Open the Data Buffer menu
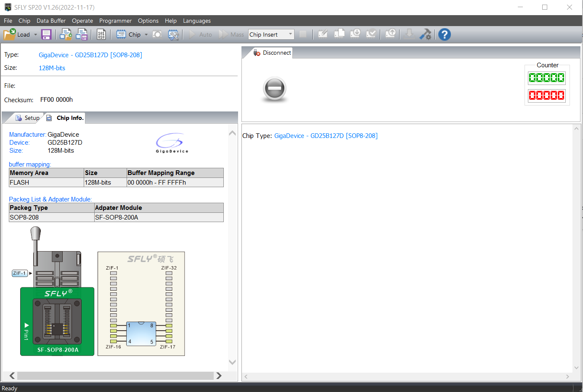 click(x=51, y=21)
